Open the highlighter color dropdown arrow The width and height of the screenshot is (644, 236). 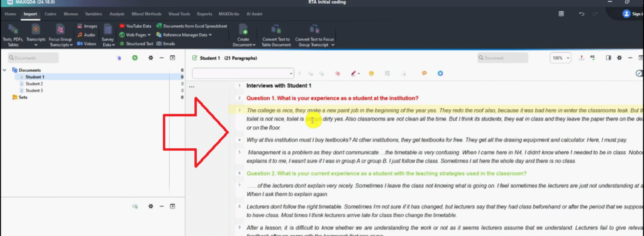(359, 74)
